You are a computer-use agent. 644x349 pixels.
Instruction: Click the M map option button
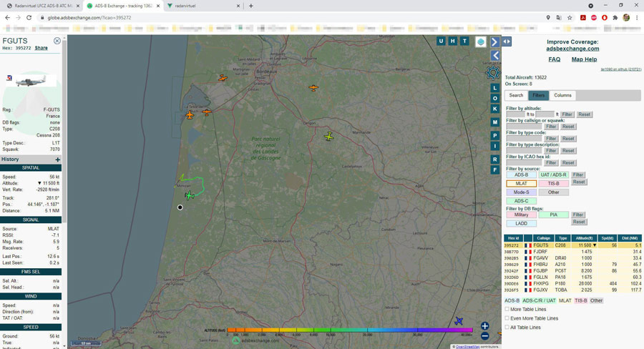(x=495, y=122)
